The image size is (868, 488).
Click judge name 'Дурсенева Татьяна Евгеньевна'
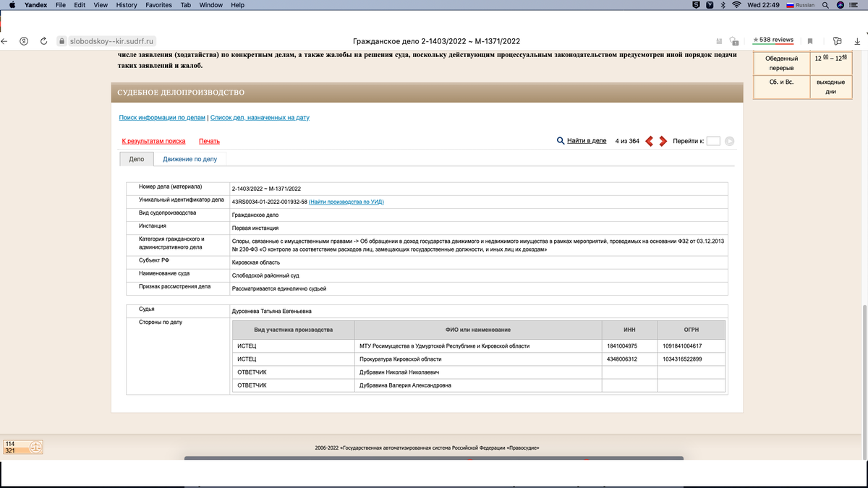point(271,312)
